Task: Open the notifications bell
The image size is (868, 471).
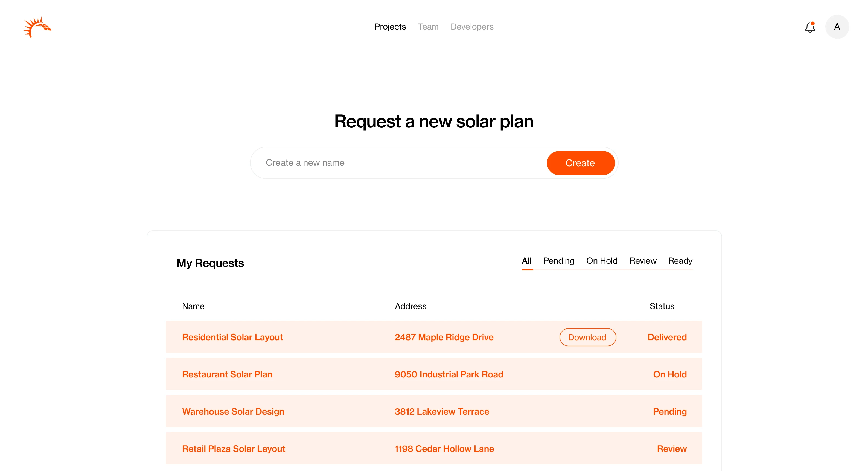Action: point(810,27)
